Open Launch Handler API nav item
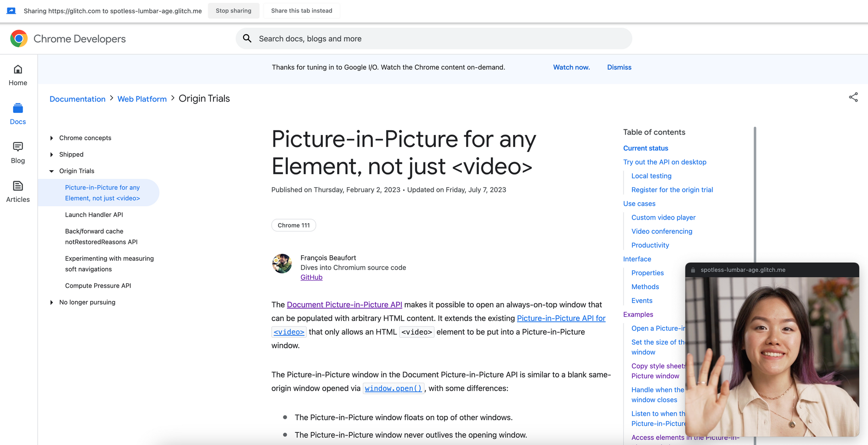The width and height of the screenshot is (868, 445). [94, 214]
